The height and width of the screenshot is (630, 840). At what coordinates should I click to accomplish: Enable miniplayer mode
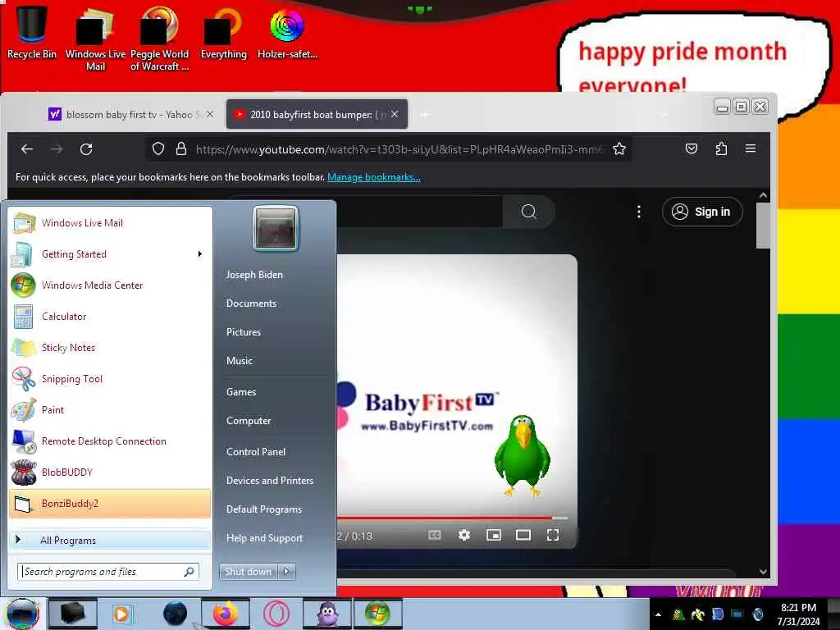coord(493,535)
